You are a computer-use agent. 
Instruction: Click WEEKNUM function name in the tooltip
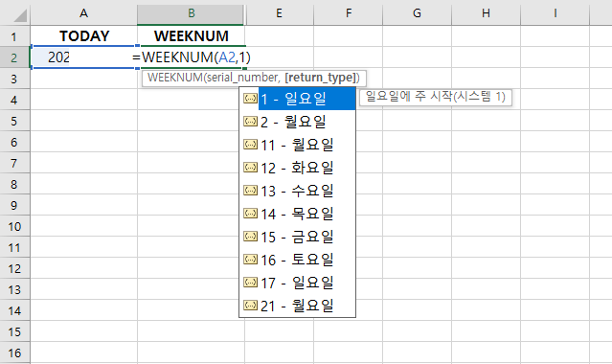[175, 78]
